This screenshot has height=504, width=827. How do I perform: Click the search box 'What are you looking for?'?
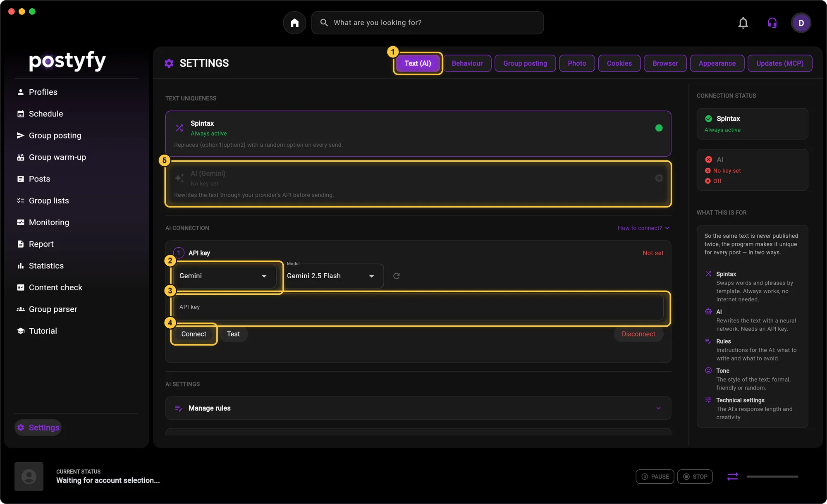[428, 23]
